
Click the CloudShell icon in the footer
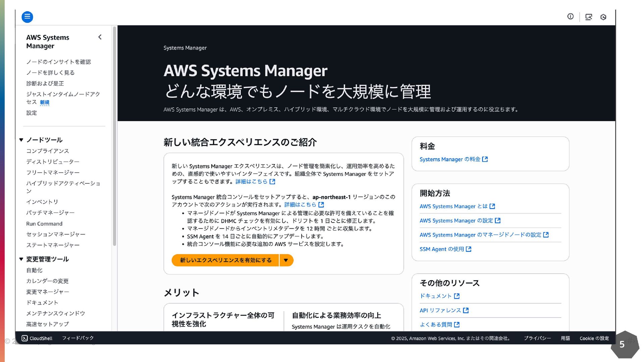[24, 338]
